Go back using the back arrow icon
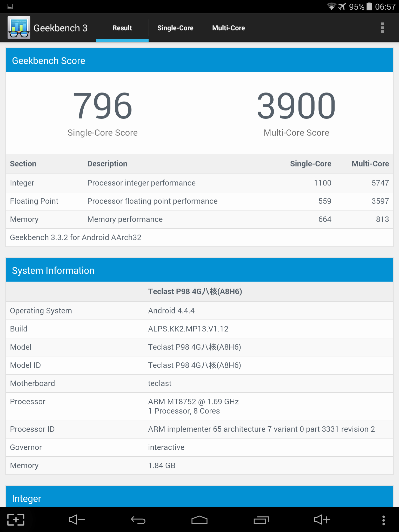The image size is (399, 532). point(138,520)
